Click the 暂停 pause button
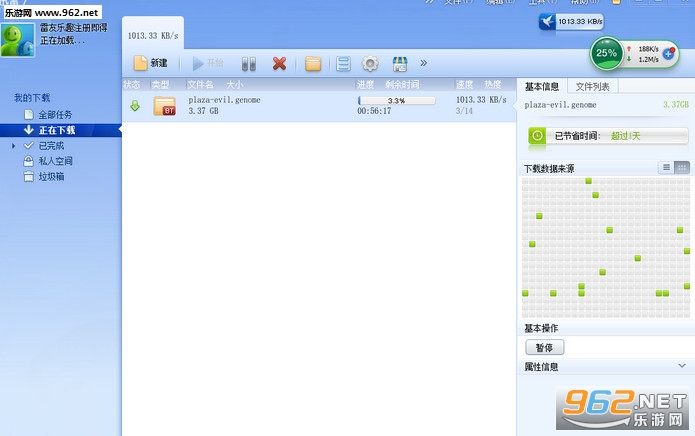Screen dimensions: 695x436 coord(545,347)
